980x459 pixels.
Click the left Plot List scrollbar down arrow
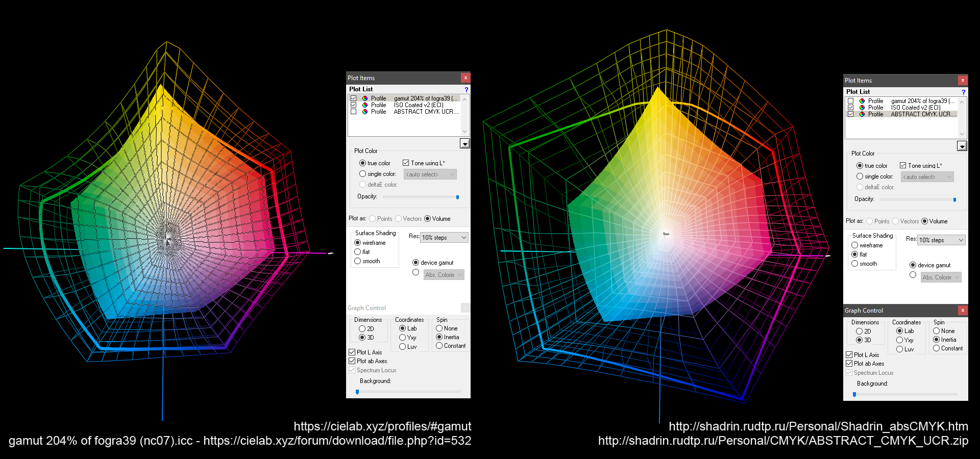click(464, 132)
